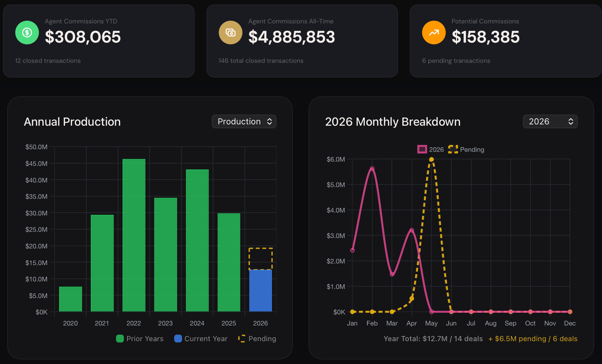Click the $308,065 YTD commissions value
Screen dimensions: 602x364
pos(83,37)
